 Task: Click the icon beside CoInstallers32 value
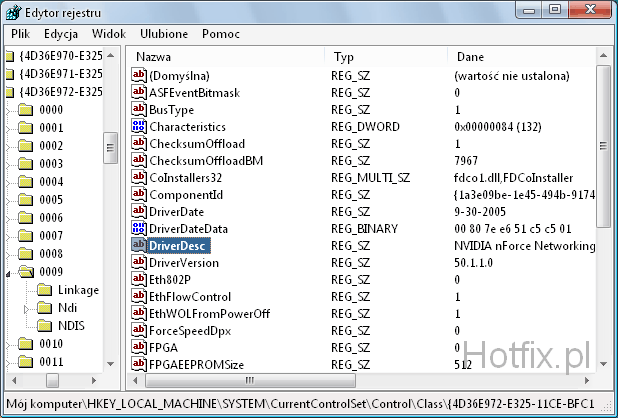pos(139,177)
